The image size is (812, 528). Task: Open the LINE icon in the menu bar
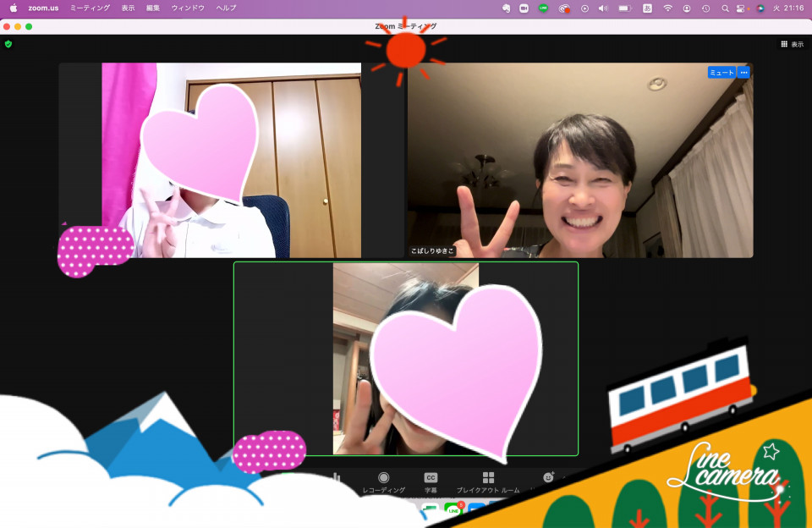(x=543, y=8)
